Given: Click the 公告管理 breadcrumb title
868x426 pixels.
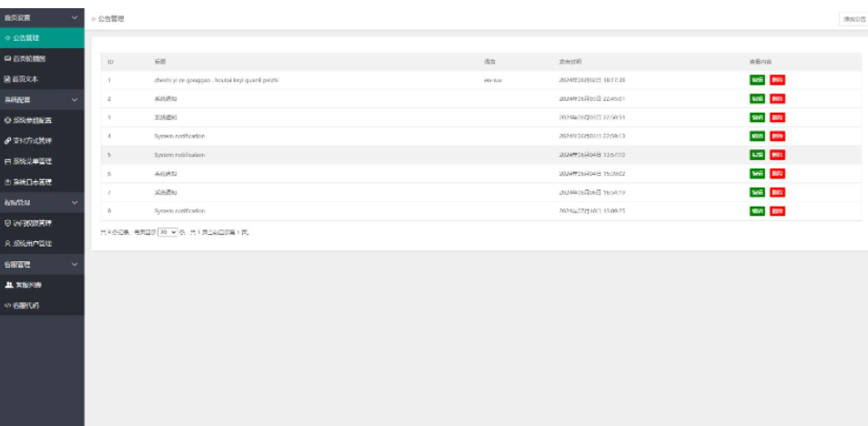Looking at the screenshot, I should click(110, 18).
